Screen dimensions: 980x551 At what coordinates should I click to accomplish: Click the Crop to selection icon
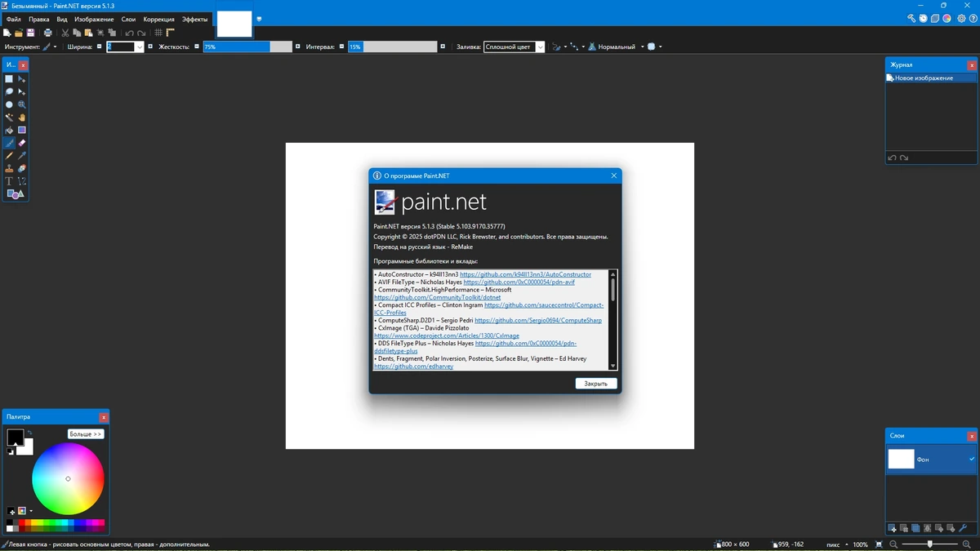[x=100, y=33]
